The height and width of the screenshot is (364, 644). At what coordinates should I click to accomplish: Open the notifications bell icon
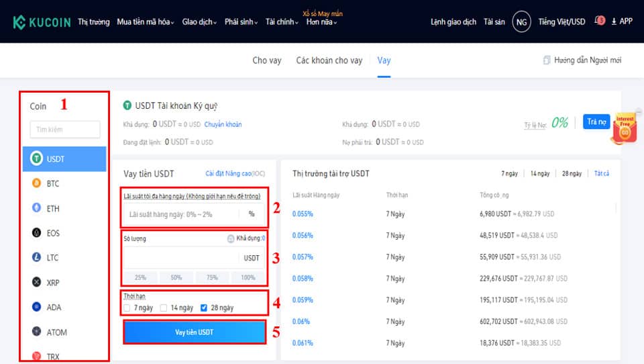[x=599, y=21]
